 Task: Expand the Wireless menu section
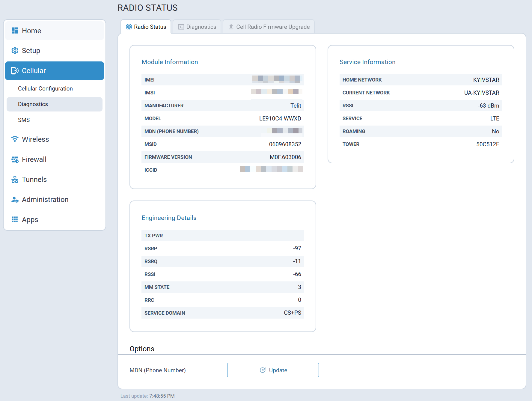click(x=35, y=139)
